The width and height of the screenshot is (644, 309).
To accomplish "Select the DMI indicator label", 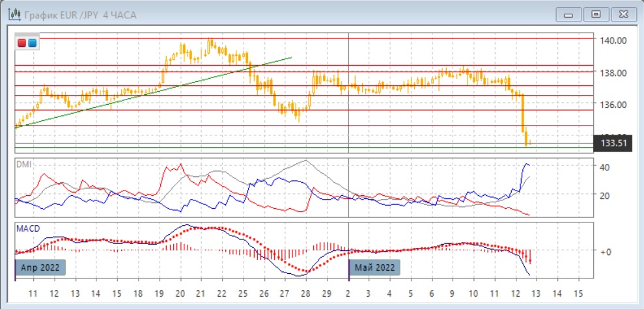I will [x=23, y=164].
